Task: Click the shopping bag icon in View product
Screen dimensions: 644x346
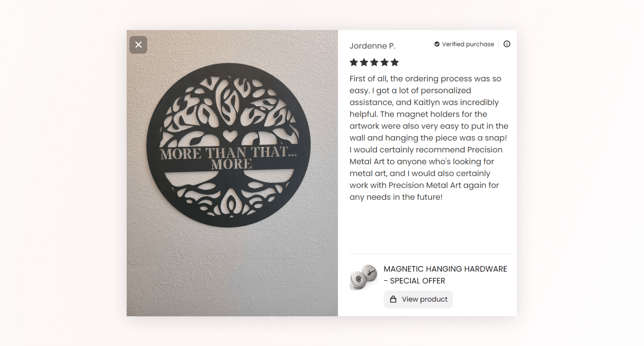Action: click(393, 299)
